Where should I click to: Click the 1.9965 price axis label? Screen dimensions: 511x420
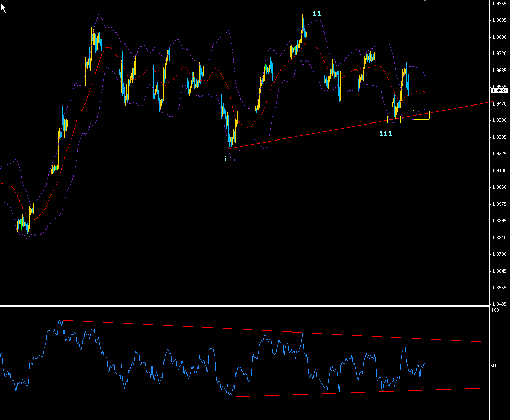pos(499,4)
